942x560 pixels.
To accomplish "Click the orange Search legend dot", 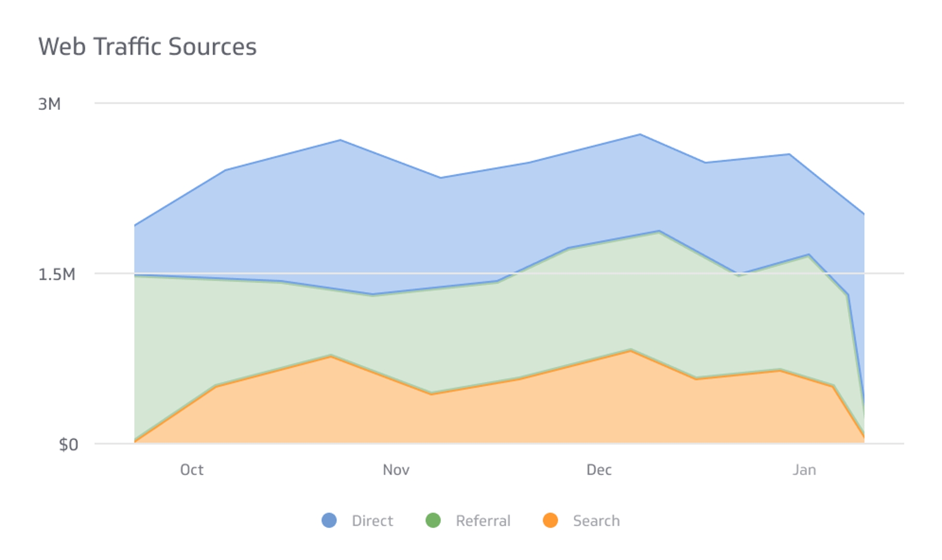I will (x=550, y=520).
